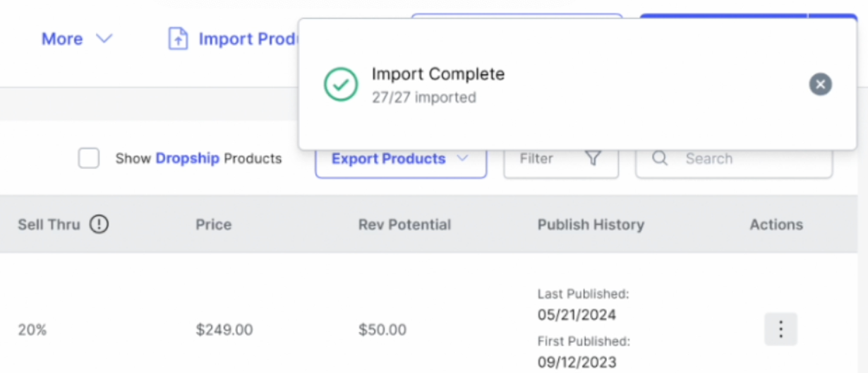Screen dimensions: 868x373
Task: Follow the Dropship link
Action: (187, 159)
